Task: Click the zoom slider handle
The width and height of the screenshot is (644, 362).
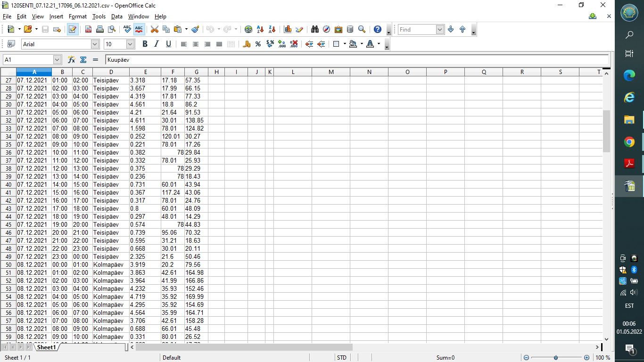Action: pyautogui.click(x=556, y=358)
